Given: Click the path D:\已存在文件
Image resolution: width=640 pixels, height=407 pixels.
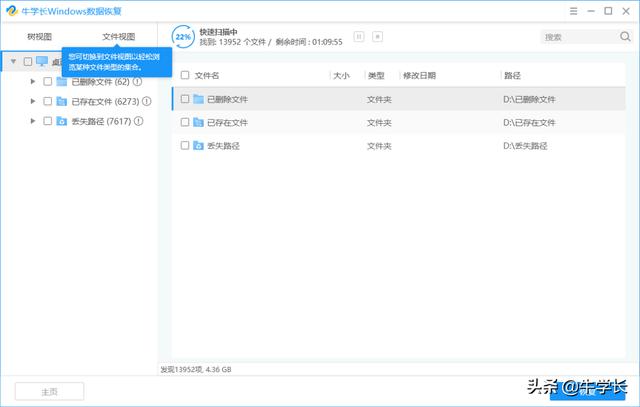Looking at the screenshot, I should [x=529, y=122].
